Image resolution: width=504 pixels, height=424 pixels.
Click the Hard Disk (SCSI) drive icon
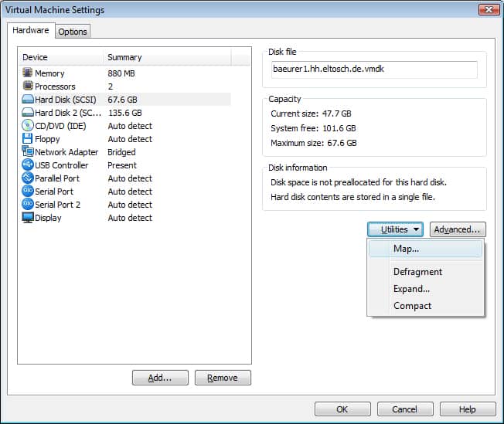pyautogui.click(x=28, y=100)
